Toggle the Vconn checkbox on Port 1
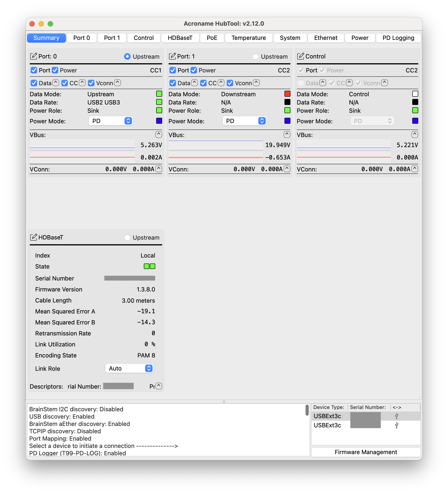 (x=230, y=83)
